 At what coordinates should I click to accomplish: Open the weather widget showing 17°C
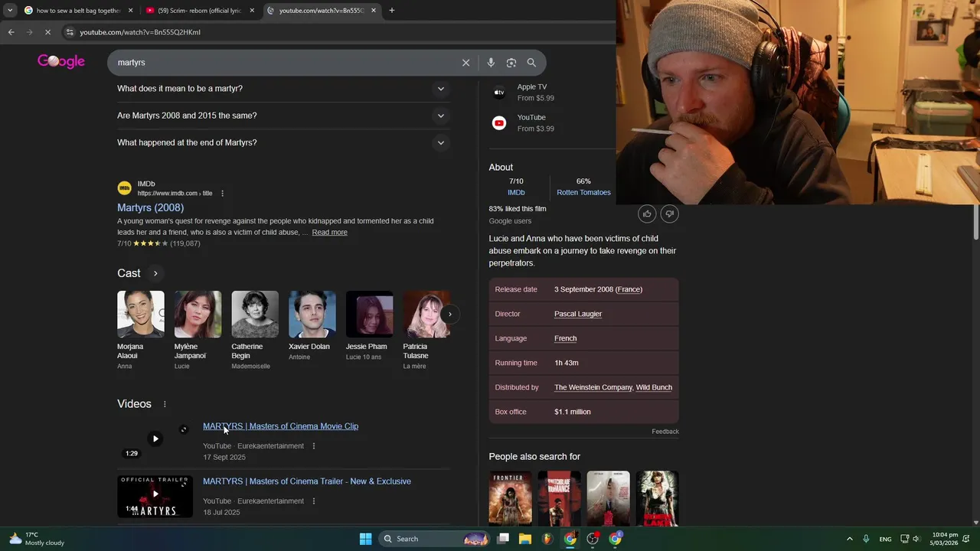(x=36, y=539)
